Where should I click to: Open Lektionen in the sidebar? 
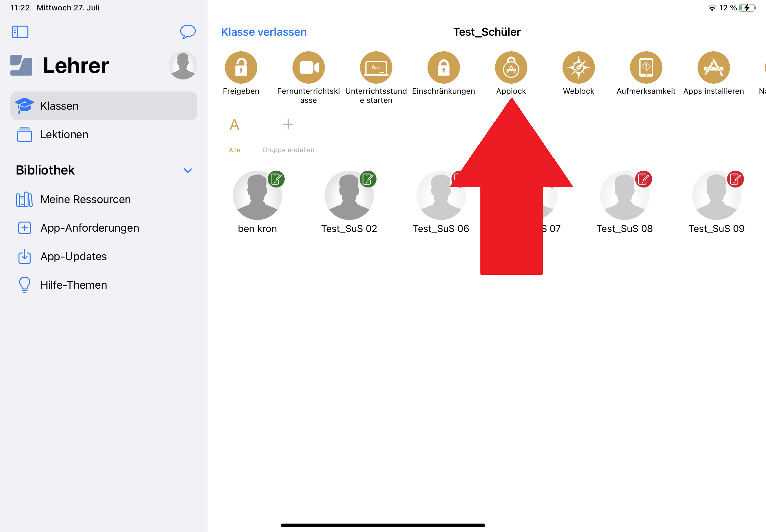tap(104, 134)
